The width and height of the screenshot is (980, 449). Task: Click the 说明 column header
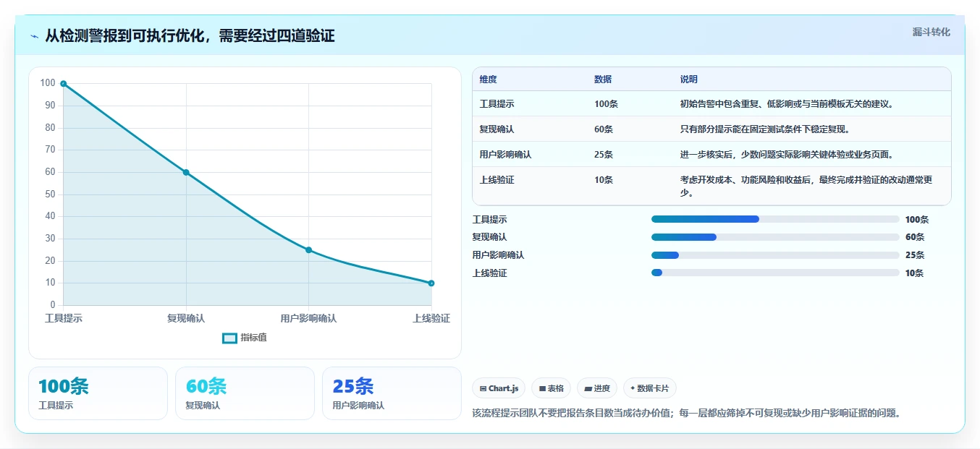click(689, 80)
